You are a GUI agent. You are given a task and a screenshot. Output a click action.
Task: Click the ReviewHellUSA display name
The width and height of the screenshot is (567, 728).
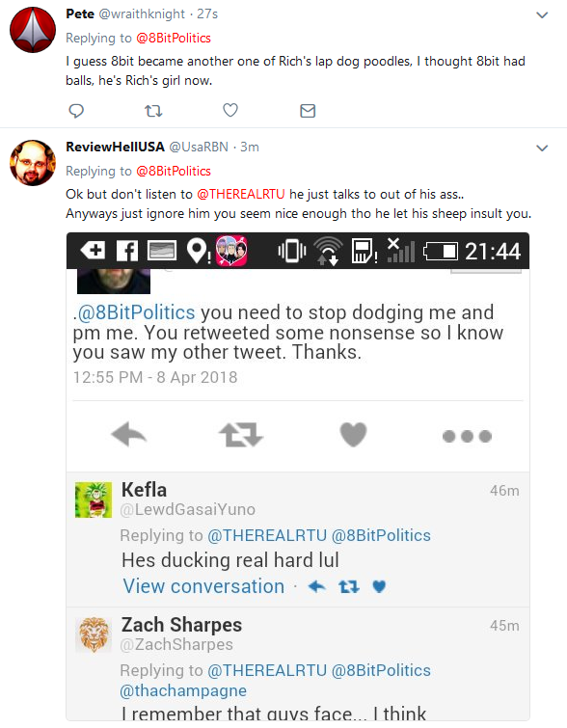pyautogui.click(x=115, y=147)
